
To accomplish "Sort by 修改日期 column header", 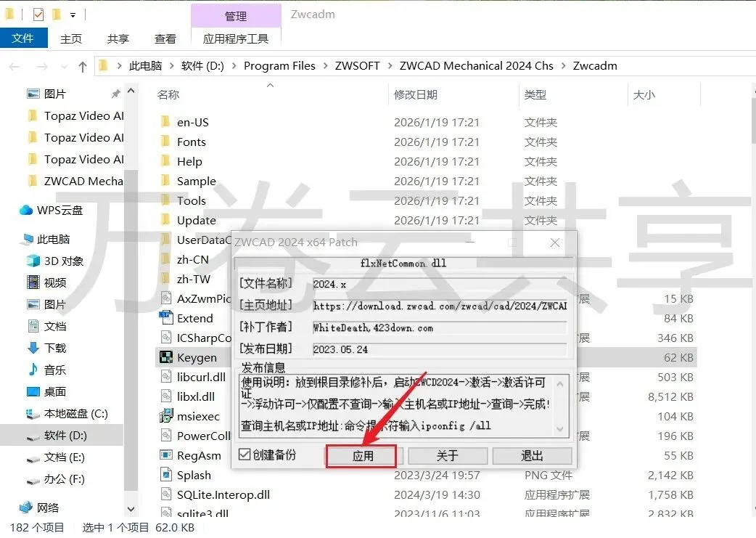I will coord(416,94).
